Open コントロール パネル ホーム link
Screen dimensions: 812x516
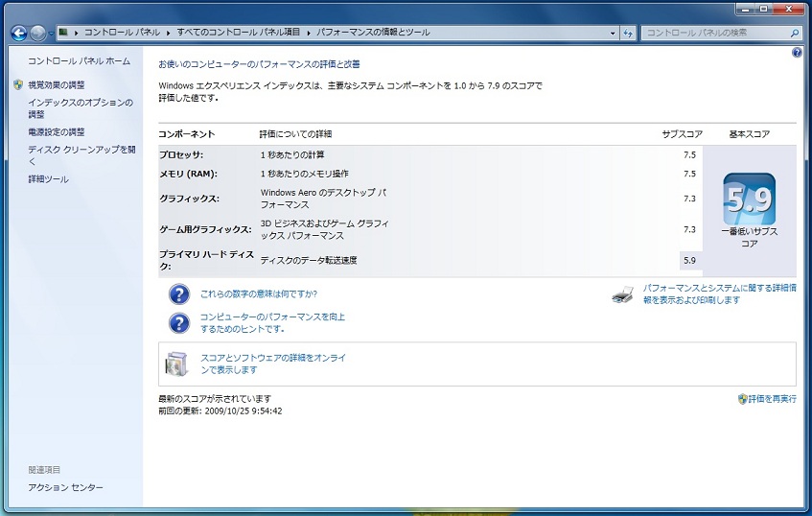[x=79, y=61]
